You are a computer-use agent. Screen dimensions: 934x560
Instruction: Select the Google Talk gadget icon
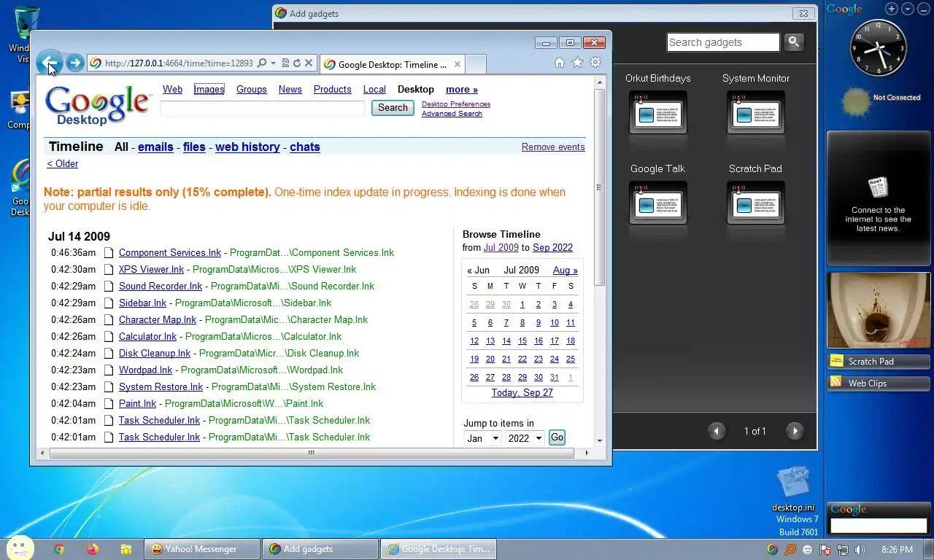(657, 203)
